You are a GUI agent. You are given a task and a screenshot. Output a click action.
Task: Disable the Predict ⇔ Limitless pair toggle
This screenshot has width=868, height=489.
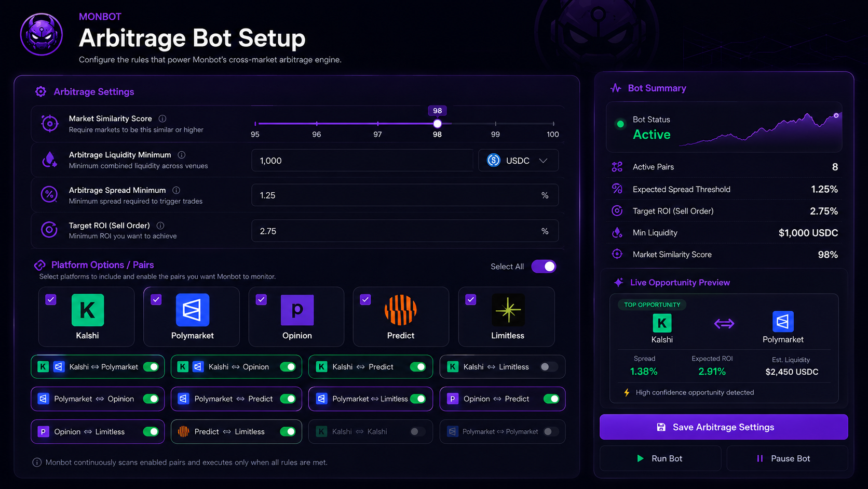pyautogui.click(x=288, y=432)
